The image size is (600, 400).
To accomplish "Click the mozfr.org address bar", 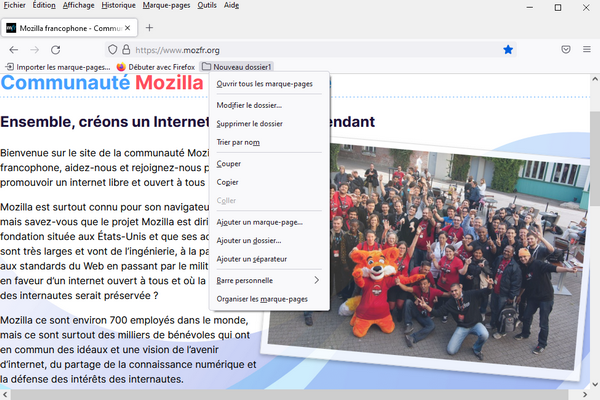I will (x=310, y=50).
